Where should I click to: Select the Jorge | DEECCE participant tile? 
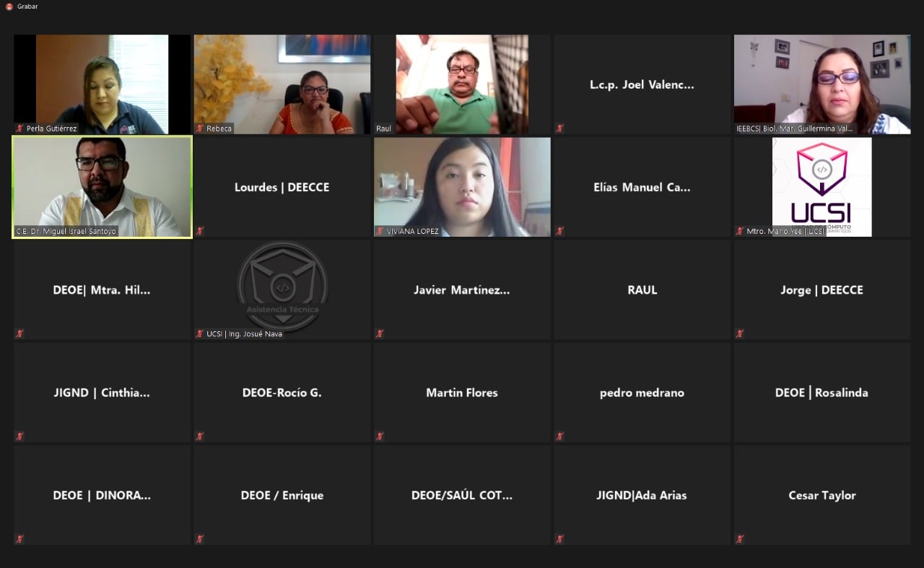click(x=821, y=289)
